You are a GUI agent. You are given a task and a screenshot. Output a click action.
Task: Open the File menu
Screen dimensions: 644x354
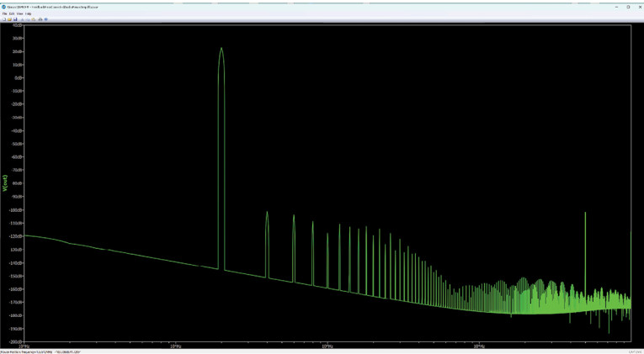[4, 13]
